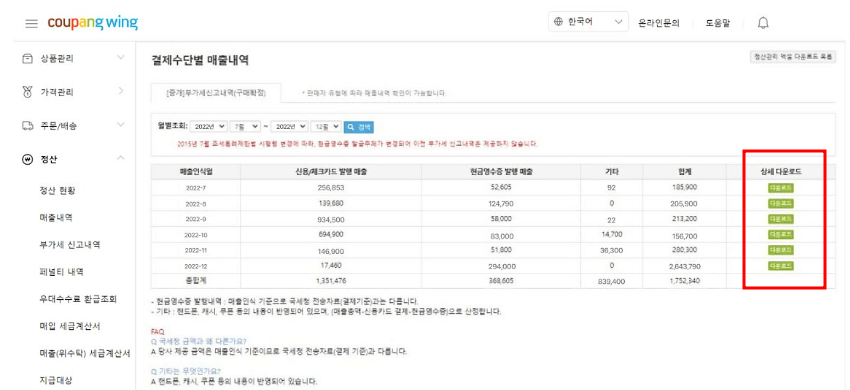Click the 주문/배송 truck icon
The width and height of the screenshot is (850, 390).
pyautogui.click(x=27, y=125)
